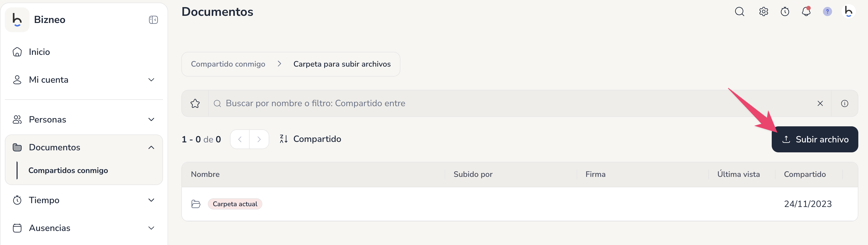Sort by Compartido order control
The width and height of the screenshot is (868, 245).
310,139
